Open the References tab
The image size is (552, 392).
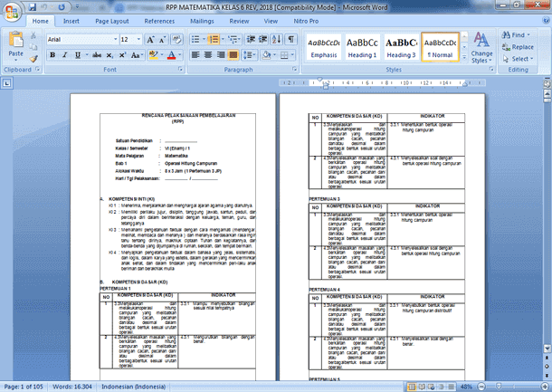click(x=159, y=21)
